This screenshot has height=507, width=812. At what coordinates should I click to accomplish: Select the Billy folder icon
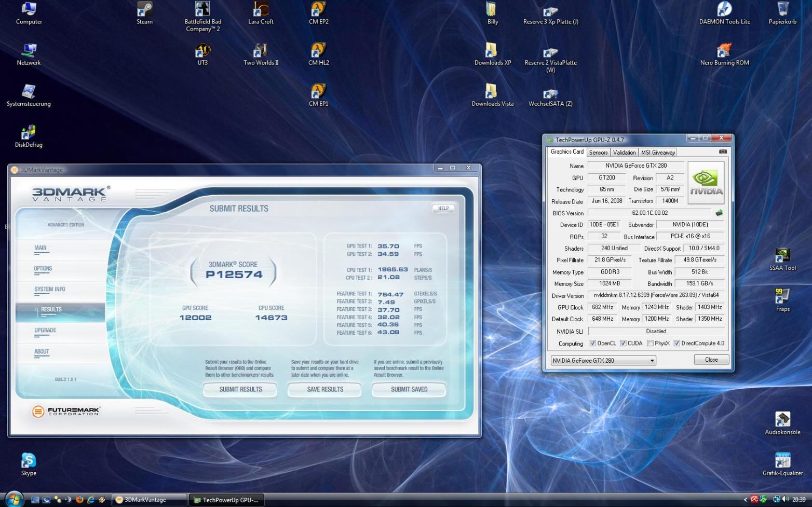pos(492,13)
